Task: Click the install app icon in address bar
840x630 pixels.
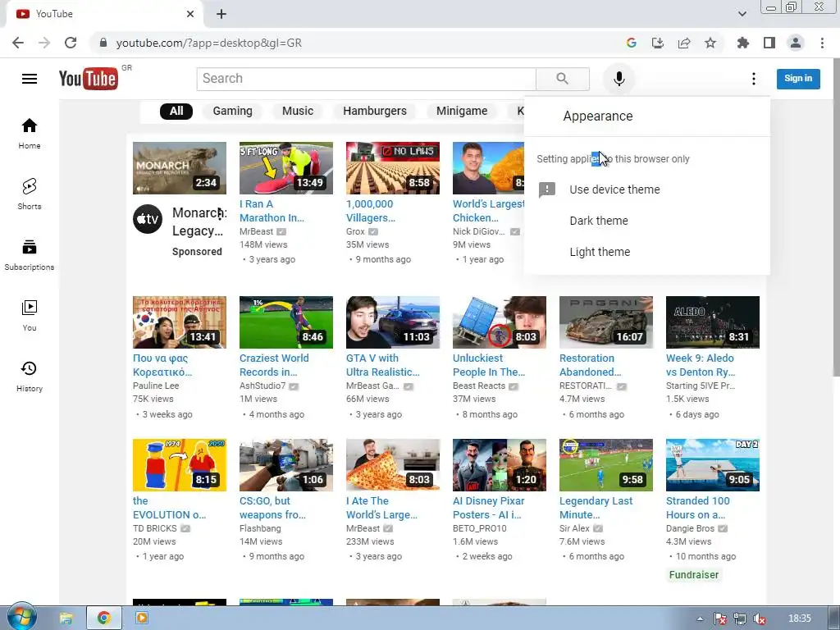Action: (657, 43)
